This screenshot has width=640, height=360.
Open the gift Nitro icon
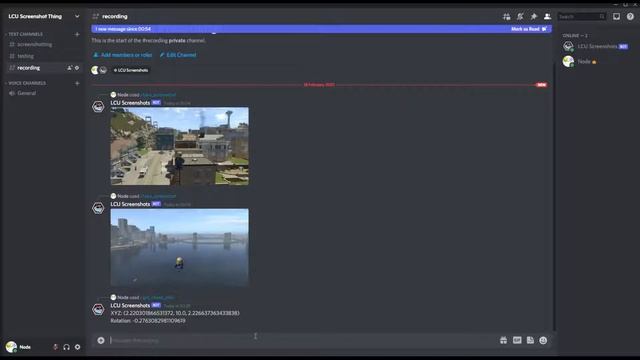[503, 340]
